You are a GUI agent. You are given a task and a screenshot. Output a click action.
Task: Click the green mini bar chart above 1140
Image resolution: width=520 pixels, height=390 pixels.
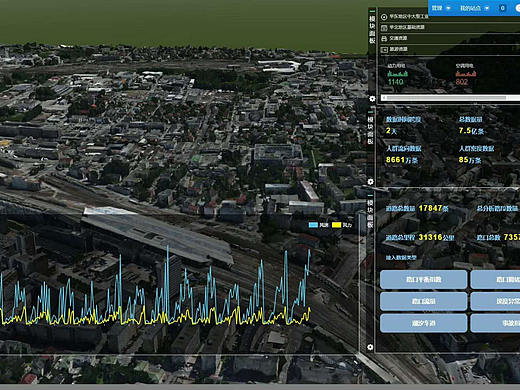(398, 73)
